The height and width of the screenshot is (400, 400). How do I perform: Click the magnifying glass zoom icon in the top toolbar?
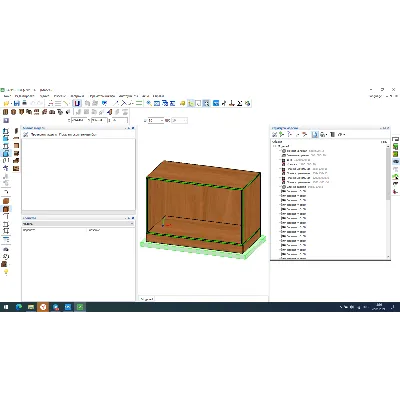149,103
